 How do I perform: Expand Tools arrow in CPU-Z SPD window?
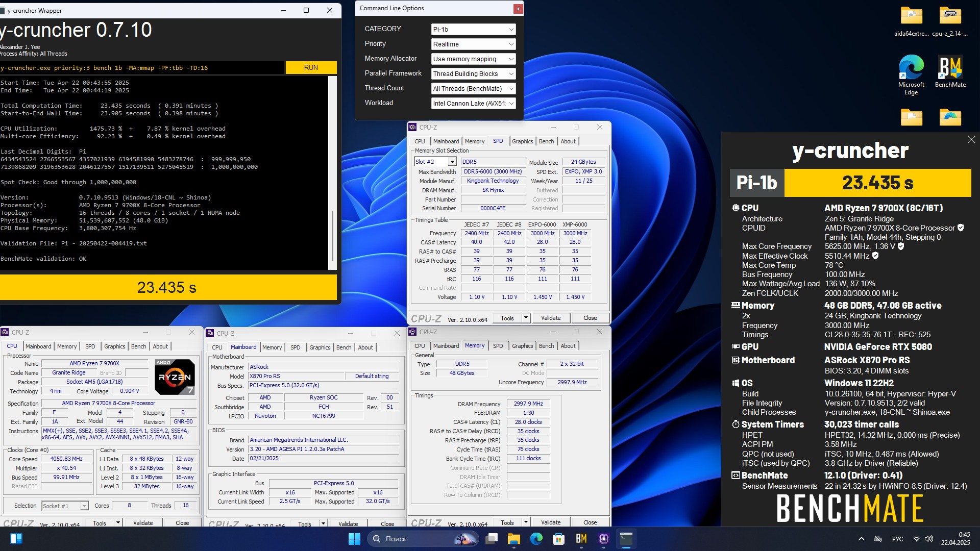[526, 318]
